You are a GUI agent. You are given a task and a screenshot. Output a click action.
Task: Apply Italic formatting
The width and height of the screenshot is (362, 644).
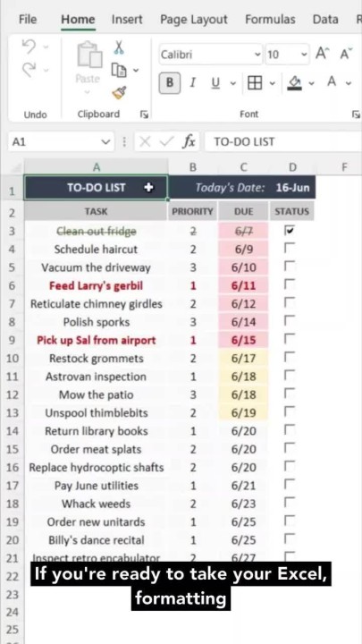(192, 83)
